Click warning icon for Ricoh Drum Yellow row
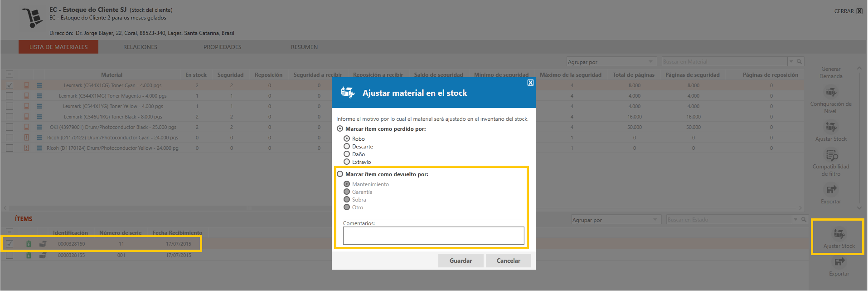868x296 pixels. pyautogui.click(x=27, y=148)
